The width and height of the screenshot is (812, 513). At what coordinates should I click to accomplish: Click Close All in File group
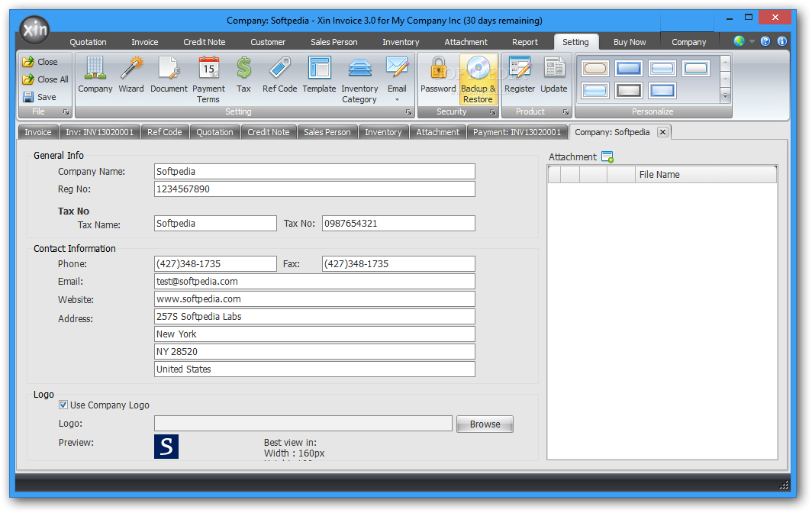(x=46, y=79)
